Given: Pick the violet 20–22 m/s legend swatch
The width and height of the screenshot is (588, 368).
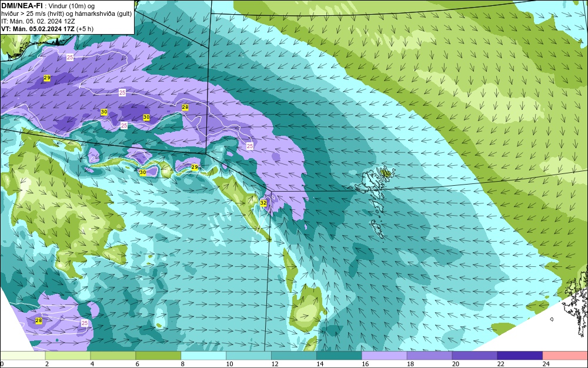Looking at the screenshot, I should coord(475,356).
